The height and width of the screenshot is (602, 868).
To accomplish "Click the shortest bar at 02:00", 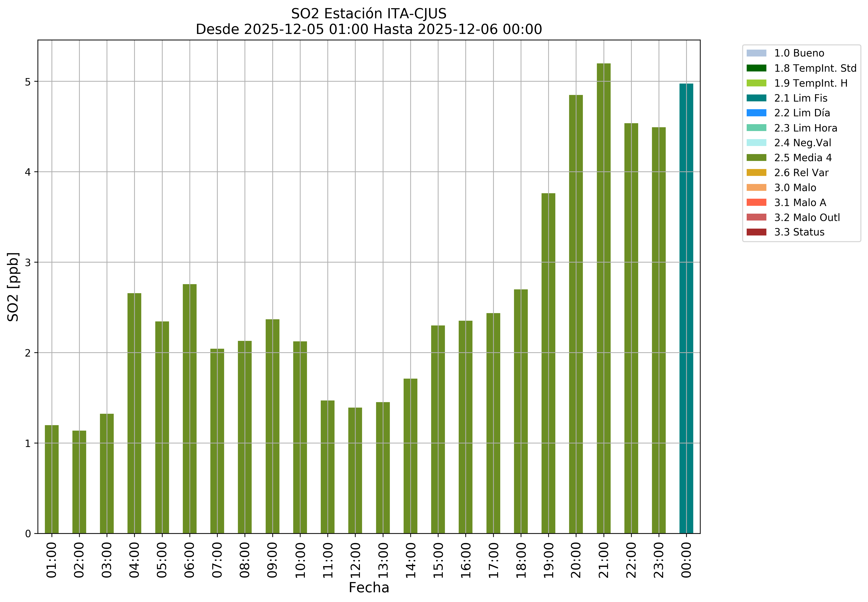I will (x=79, y=482).
